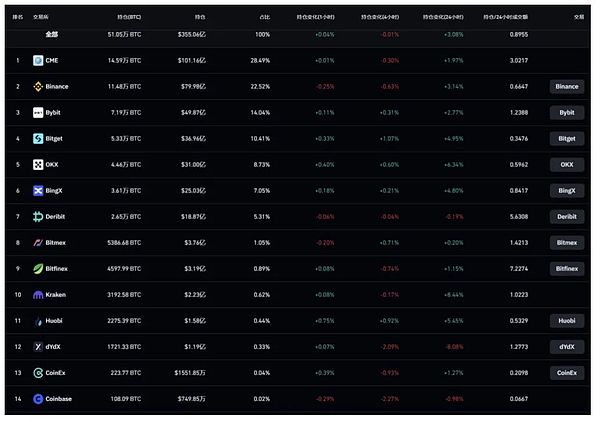Select the BingX logo icon
This screenshot has width=600, height=422.
(38, 191)
